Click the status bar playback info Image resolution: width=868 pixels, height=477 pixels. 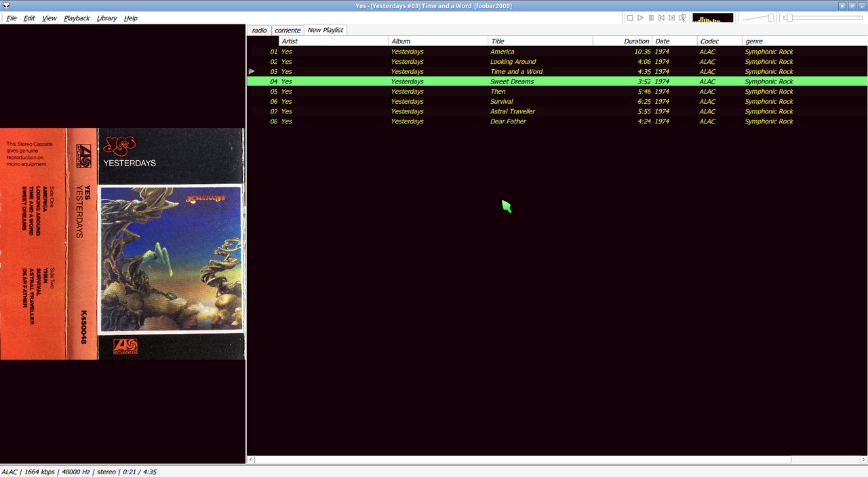click(79, 472)
